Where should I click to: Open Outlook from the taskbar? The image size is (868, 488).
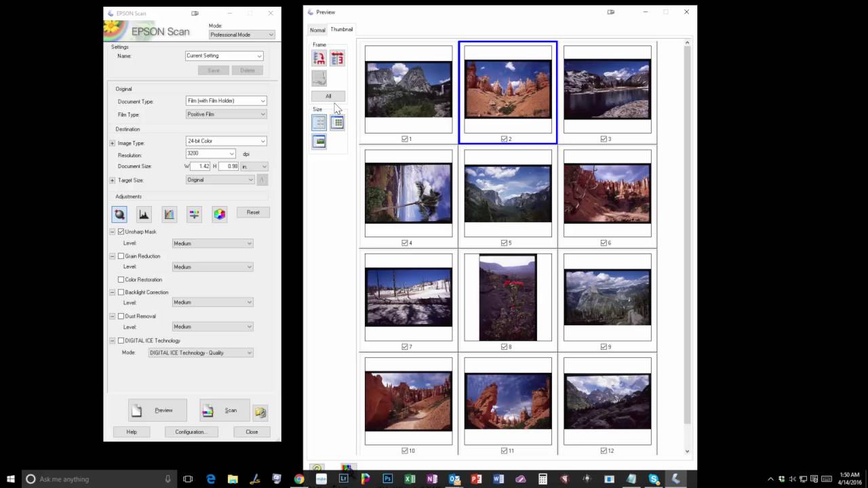pyautogui.click(x=454, y=479)
